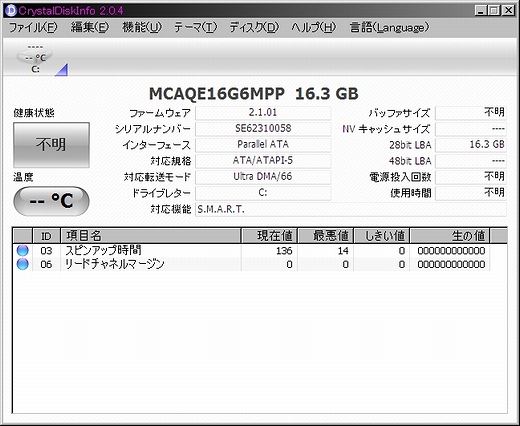The image size is (520, 426).
Task: Maximize the CrystalDiskInfo window
Action: [494, 11]
